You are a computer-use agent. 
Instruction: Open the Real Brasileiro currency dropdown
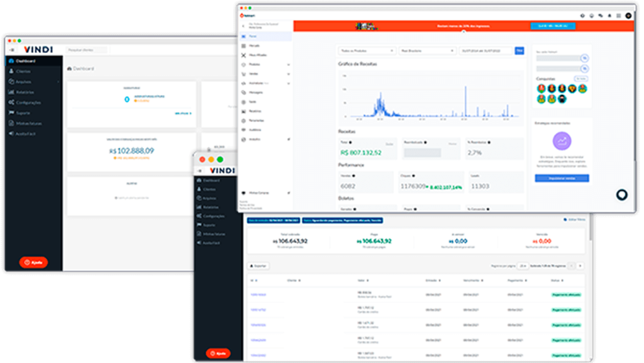click(427, 50)
